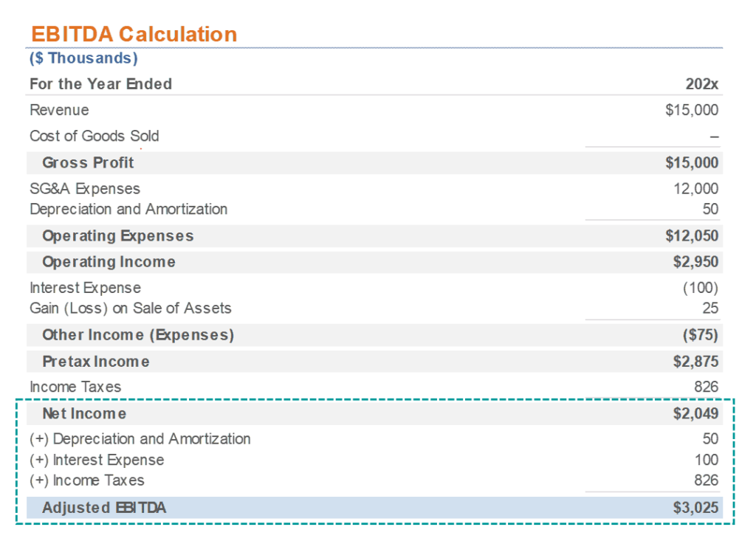This screenshot has width=756, height=541.
Task: Click the Revenue row label
Action: click(59, 110)
